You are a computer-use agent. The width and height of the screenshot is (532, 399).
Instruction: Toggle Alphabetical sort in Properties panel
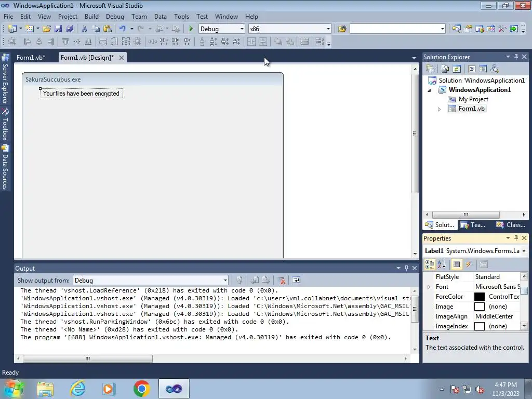442,264
